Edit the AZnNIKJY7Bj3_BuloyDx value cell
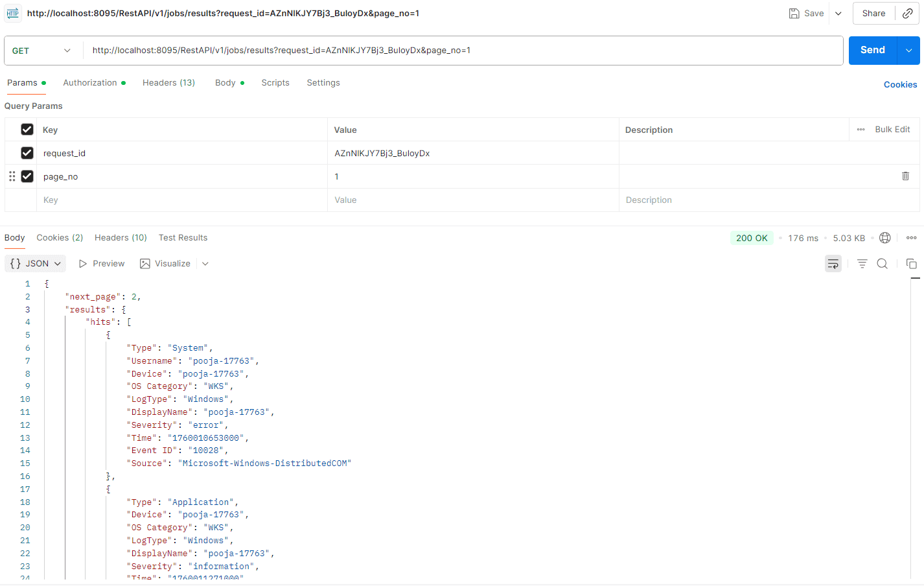The height and width of the screenshot is (586, 924). [x=473, y=153]
